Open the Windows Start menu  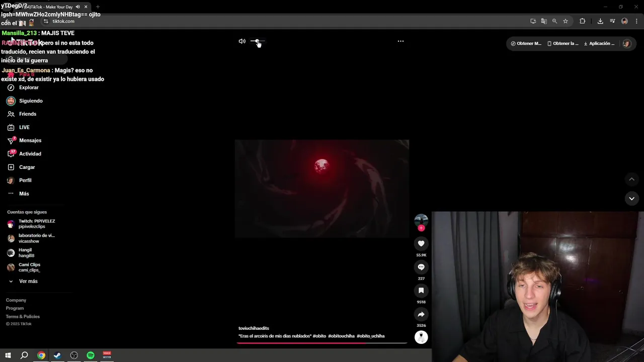pos(8,355)
